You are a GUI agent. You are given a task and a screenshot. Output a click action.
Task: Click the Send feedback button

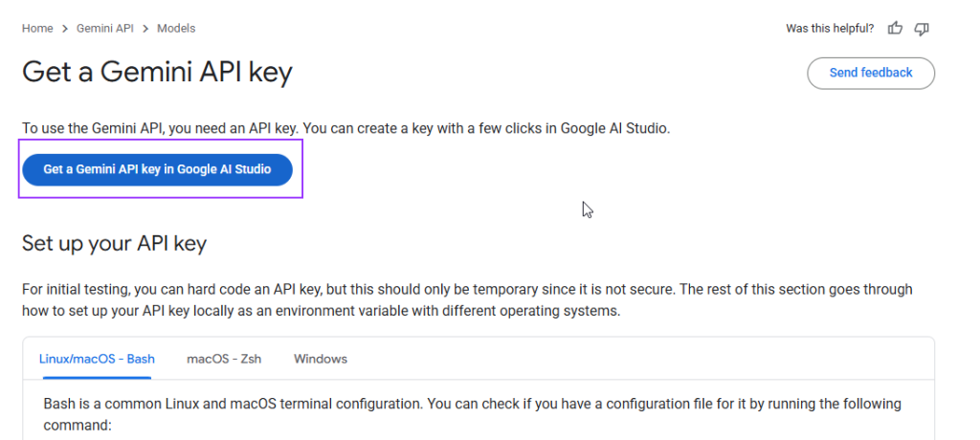pyautogui.click(x=871, y=73)
